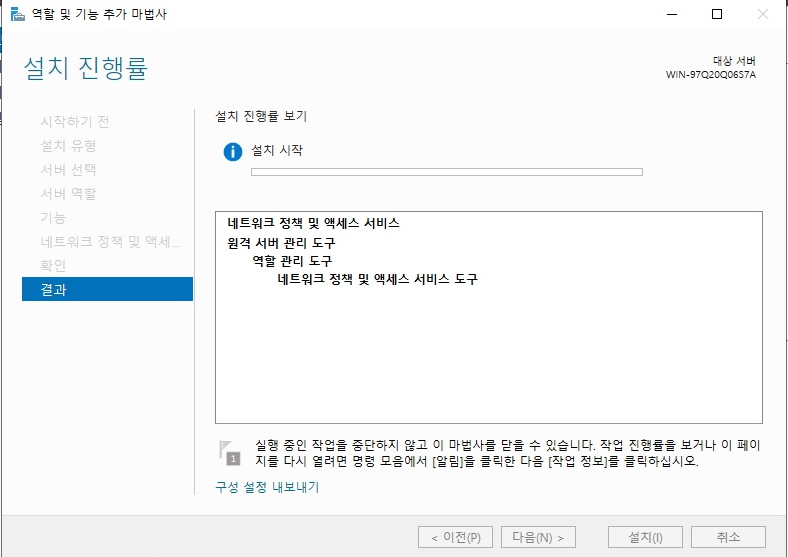This screenshot has width=788, height=557.
Task: Click the 취소 button
Action: (x=728, y=537)
